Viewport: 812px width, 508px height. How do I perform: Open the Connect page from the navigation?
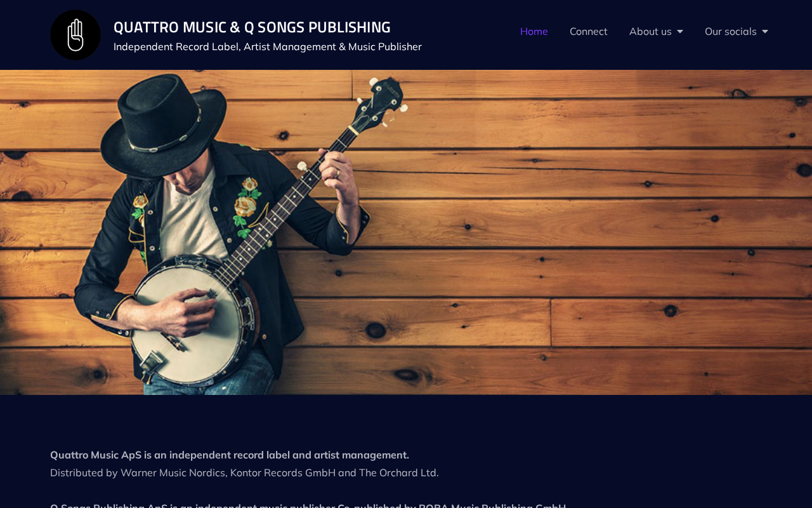pyautogui.click(x=589, y=31)
